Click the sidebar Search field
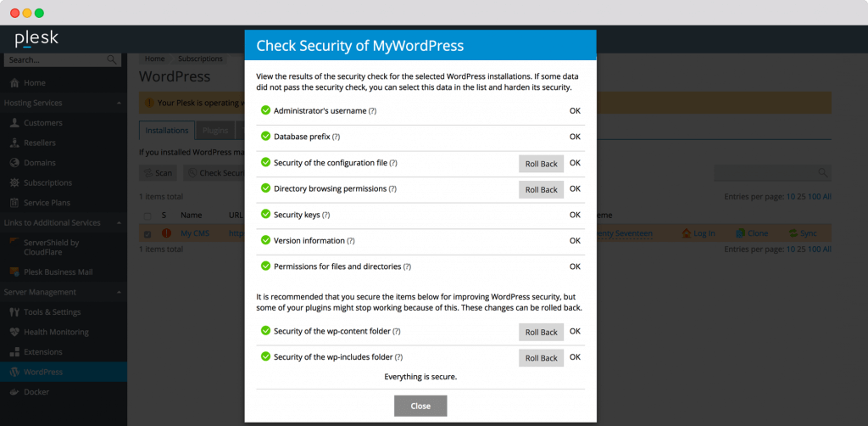The width and height of the screenshot is (868, 426). pos(55,60)
